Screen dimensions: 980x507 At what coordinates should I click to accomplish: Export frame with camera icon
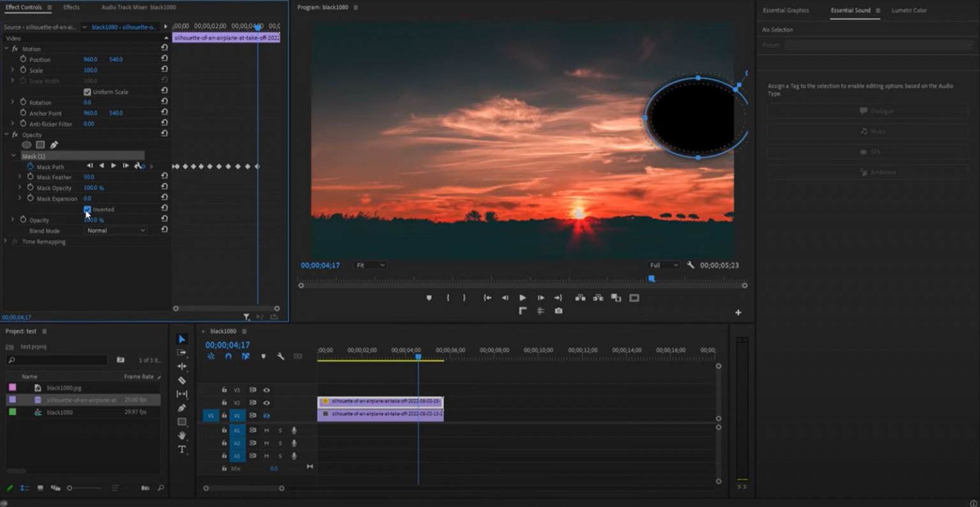(x=558, y=311)
